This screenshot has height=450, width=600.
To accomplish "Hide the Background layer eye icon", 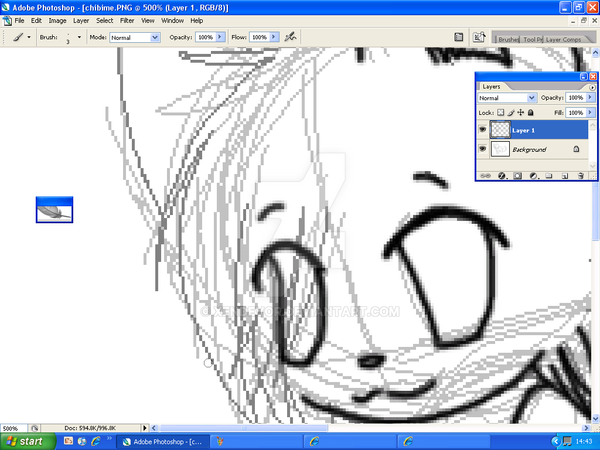I will [483, 148].
